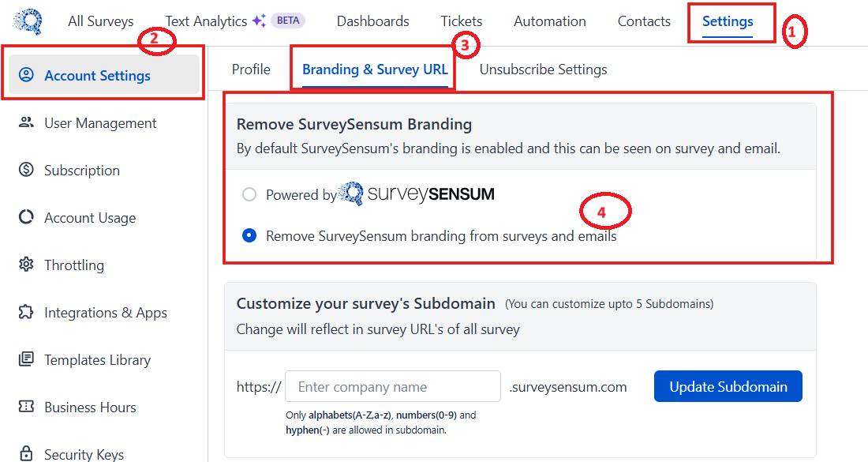
Task: Open the Dashboards menu item
Action: [372, 21]
